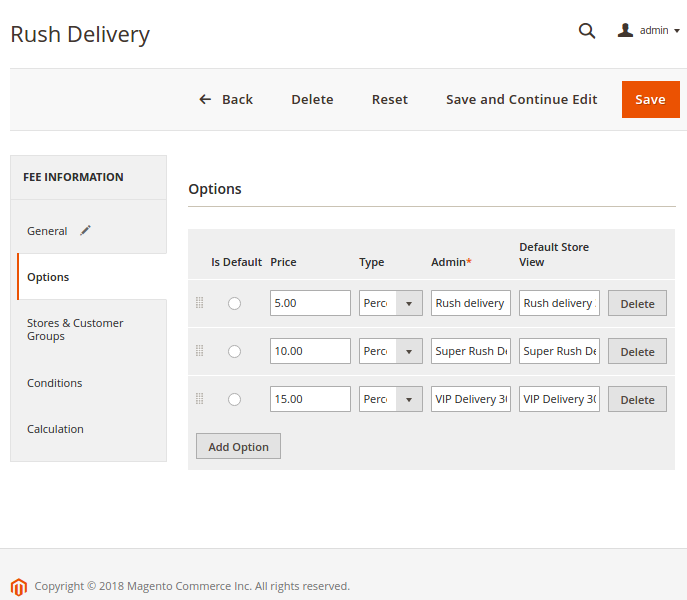This screenshot has width=687, height=600.
Task: Click the drag handle of the 5.00 row
Action: [x=199, y=303]
